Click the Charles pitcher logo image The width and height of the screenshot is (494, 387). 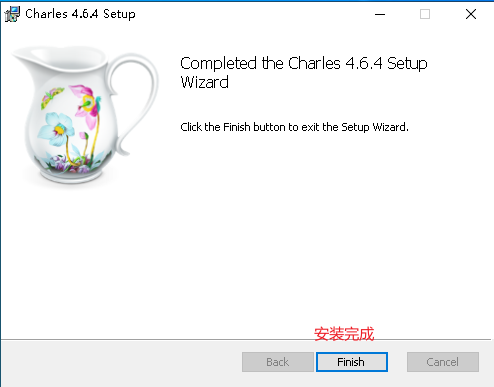point(85,115)
